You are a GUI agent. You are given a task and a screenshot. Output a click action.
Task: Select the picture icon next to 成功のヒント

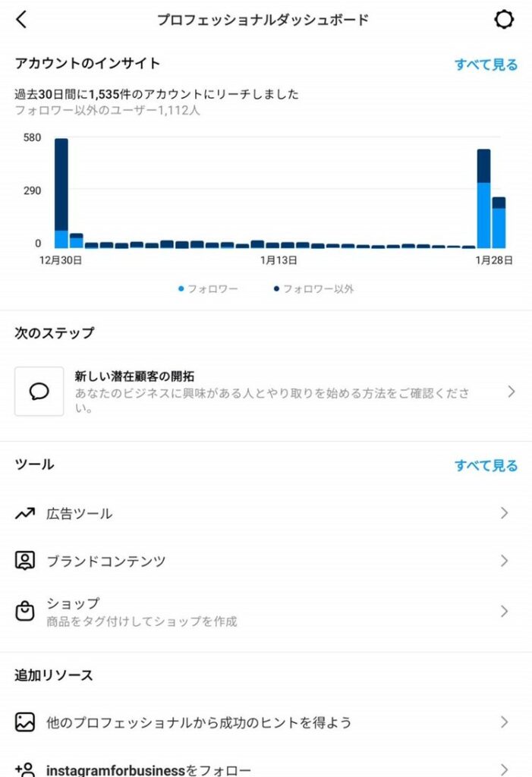tap(25, 723)
